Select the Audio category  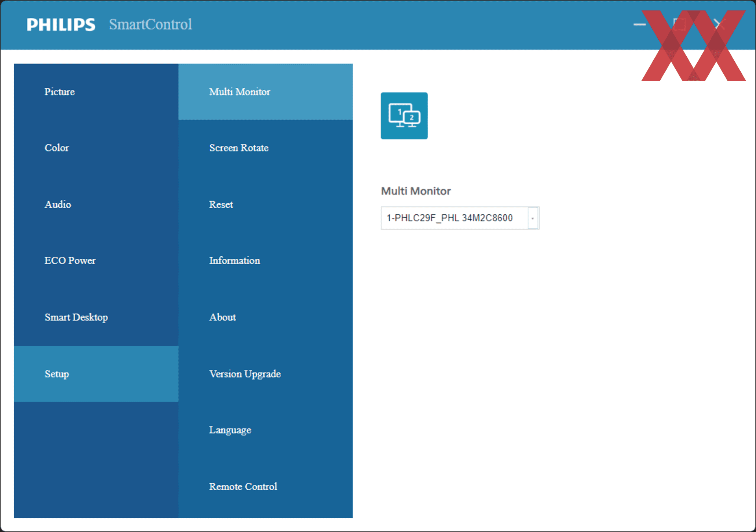click(96, 204)
